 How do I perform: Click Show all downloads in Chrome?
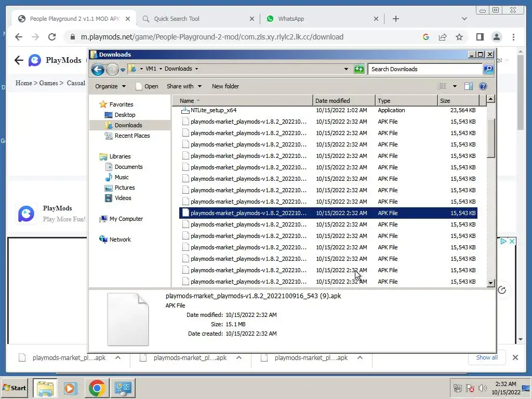click(x=487, y=357)
